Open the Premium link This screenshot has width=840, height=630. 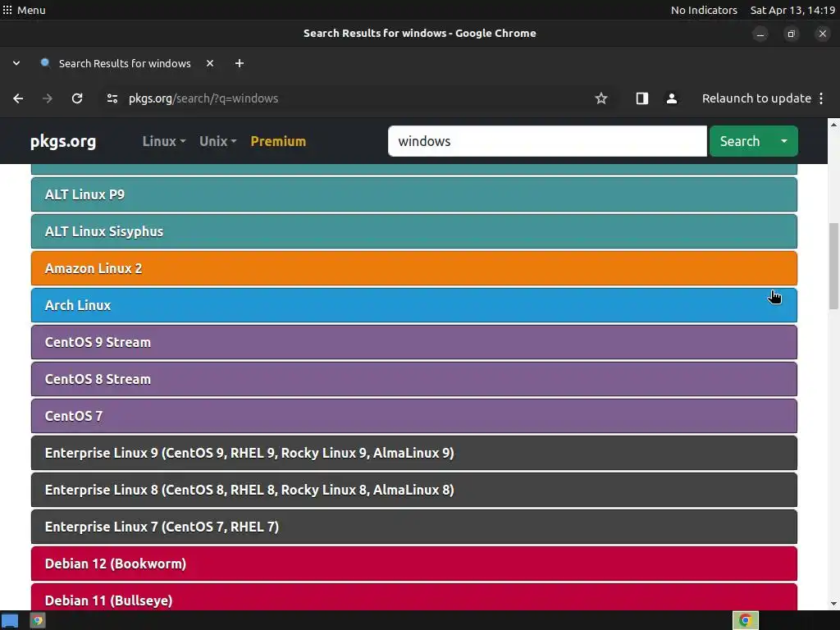click(278, 141)
